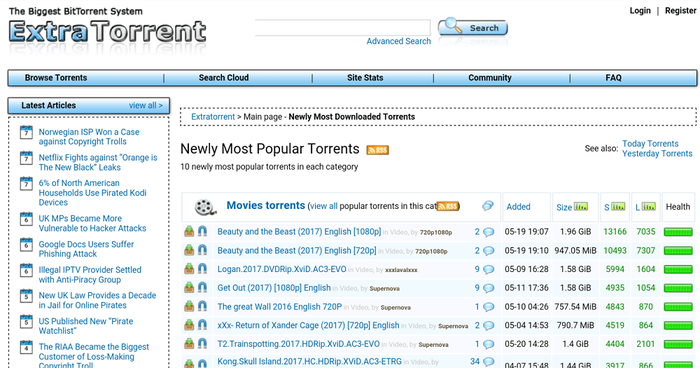Open the Browse Torrents menu
This screenshot has height=368, width=700.
point(56,78)
